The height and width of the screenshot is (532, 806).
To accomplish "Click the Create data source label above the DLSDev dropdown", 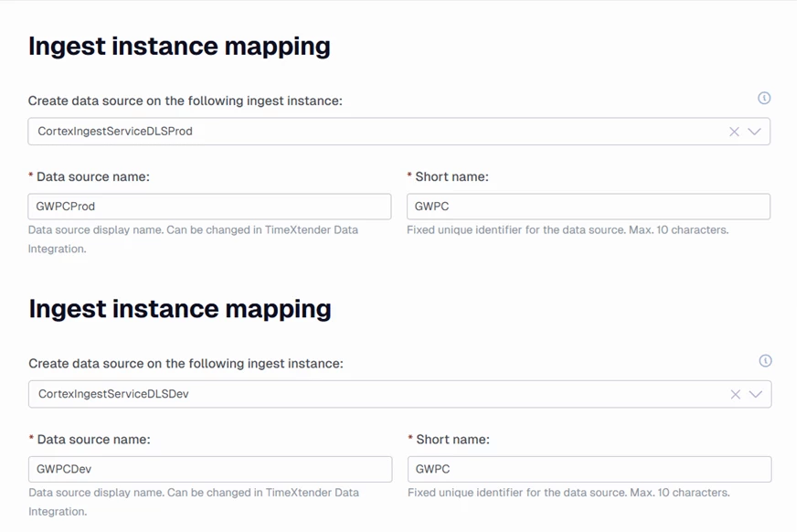I will [186, 364].
